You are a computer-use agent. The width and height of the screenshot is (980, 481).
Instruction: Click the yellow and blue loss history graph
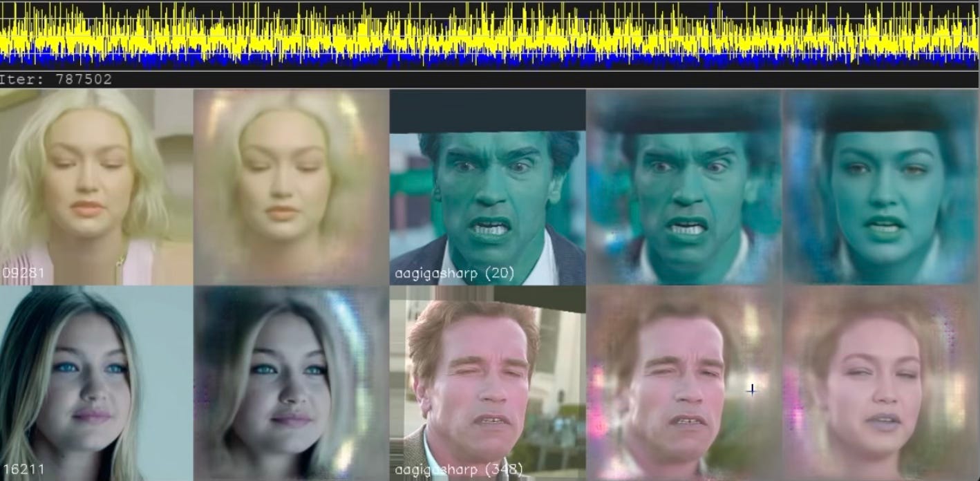(x=490, y=35)
